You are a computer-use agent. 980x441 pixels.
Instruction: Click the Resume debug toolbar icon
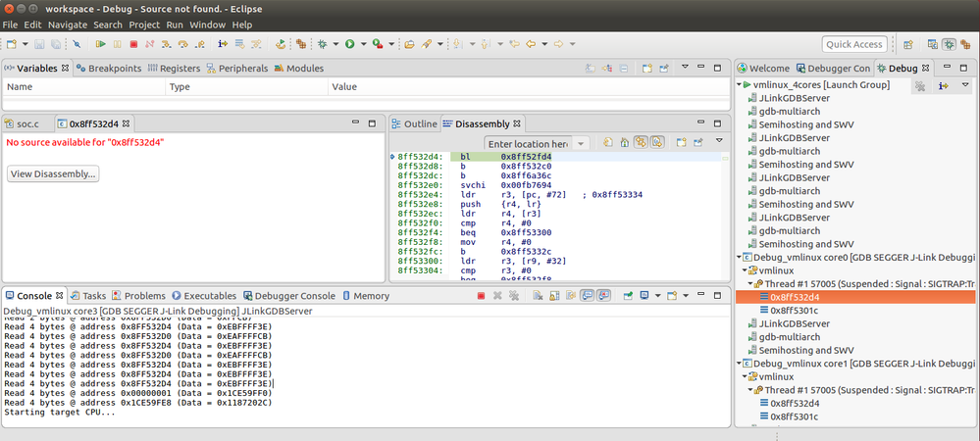pos(100,44)
